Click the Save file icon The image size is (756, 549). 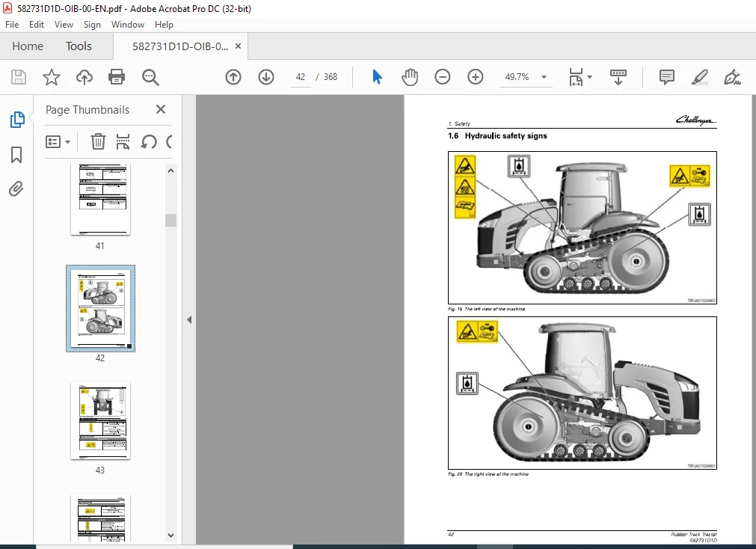19,77
